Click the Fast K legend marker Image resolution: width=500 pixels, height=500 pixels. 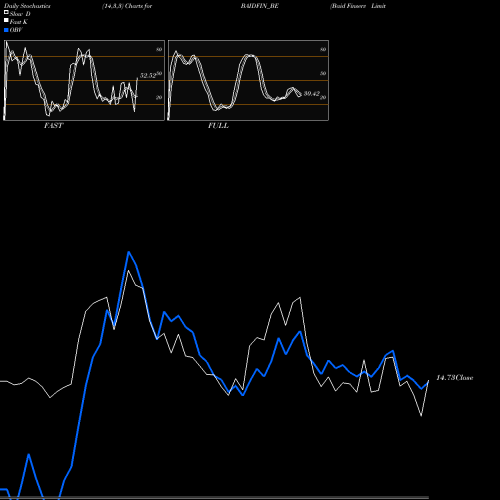pyautogui.click(x=6, y=21)
